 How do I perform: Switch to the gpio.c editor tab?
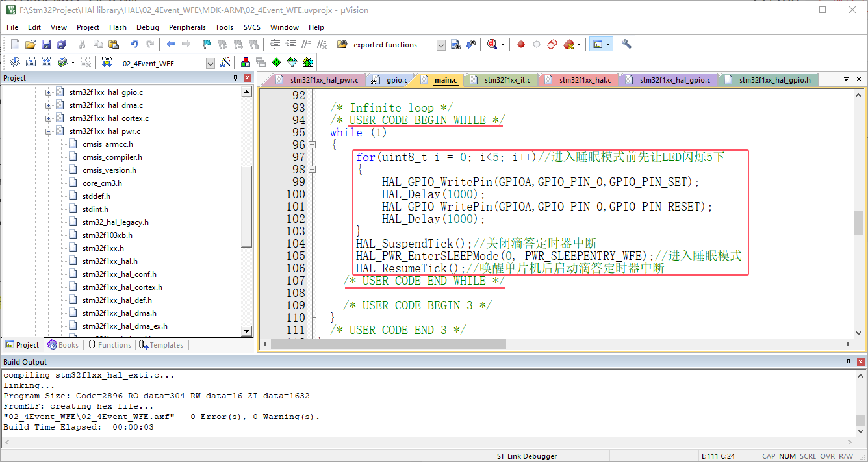coord(390,80)
